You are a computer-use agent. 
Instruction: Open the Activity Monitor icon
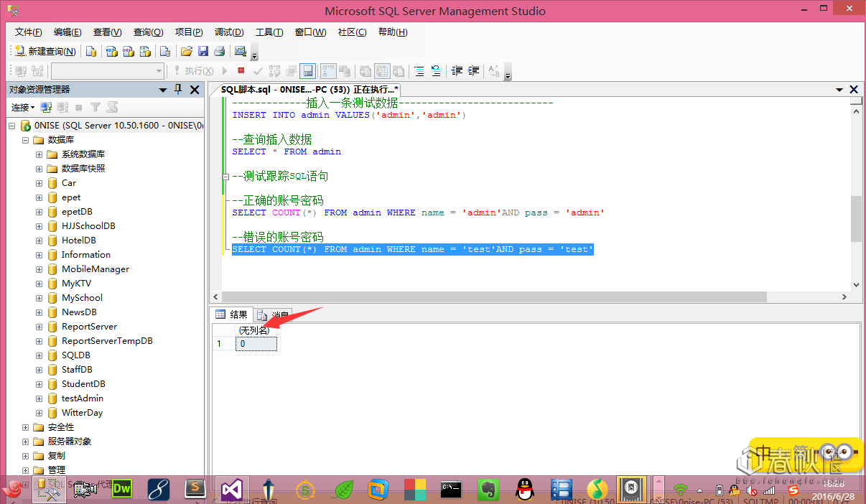click(x=241, y=51)
